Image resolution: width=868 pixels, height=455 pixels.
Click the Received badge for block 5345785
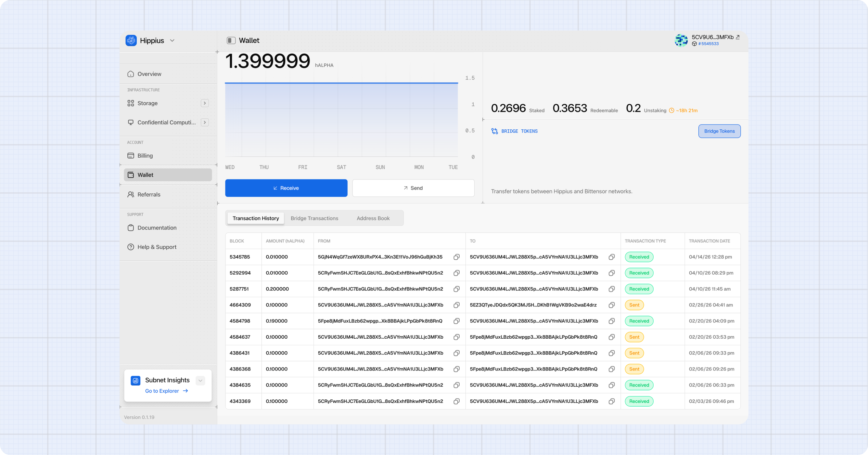pyautogui.click(x=639, y=257)
